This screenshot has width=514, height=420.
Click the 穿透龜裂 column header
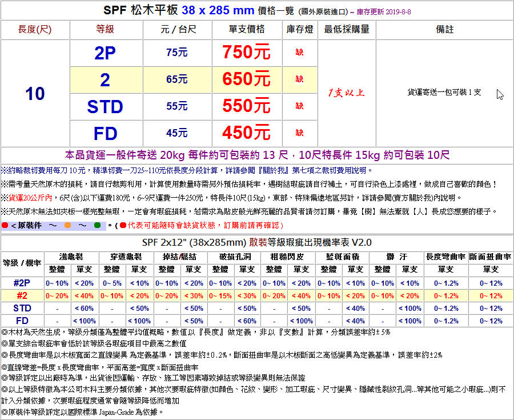pyautogui.click(x=126, y=257)
